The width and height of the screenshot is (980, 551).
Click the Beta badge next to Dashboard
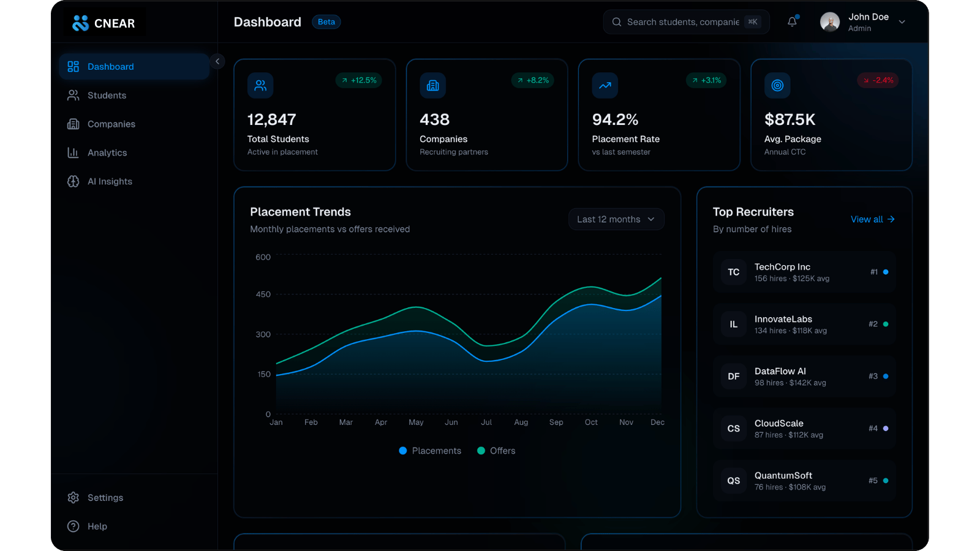click(x=326, y=21)
